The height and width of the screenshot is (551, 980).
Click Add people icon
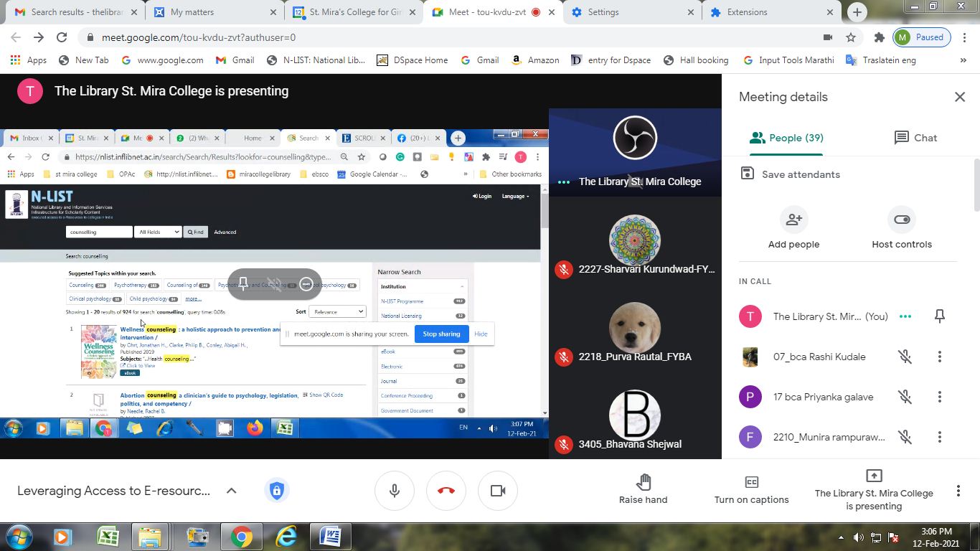click(x=793, y=220)
